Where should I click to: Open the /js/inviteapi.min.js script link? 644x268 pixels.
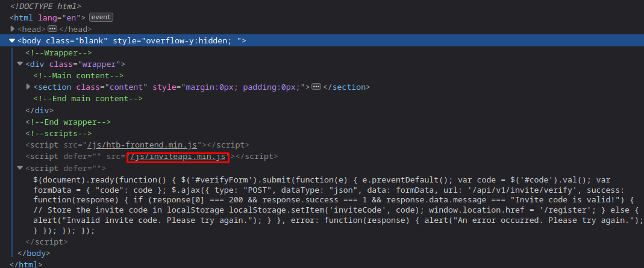point(178,157)
